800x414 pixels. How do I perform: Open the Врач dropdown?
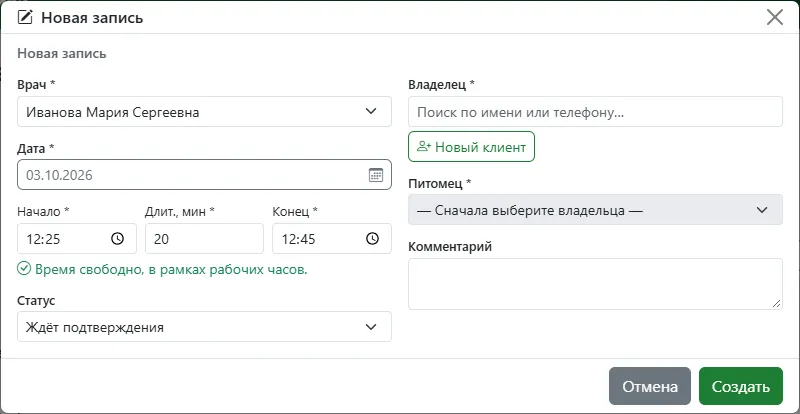click(x=204, y=112)
